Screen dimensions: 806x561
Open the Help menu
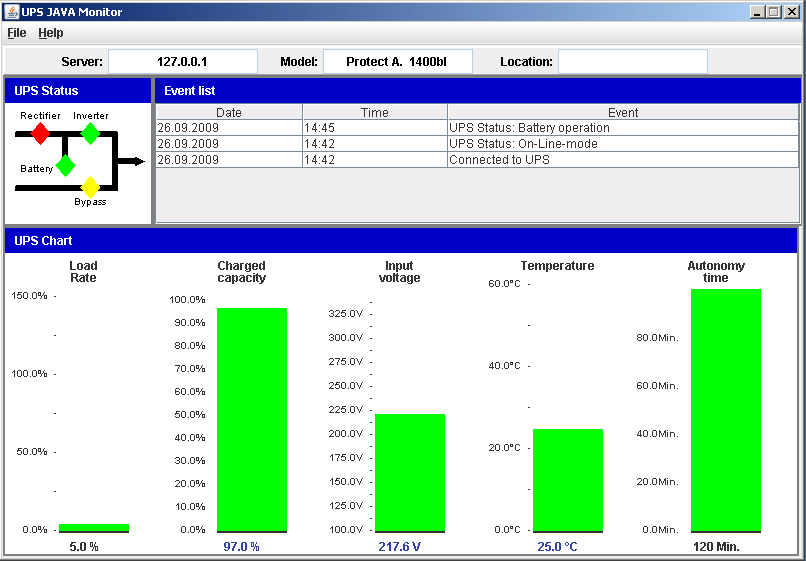pos(51,33)
